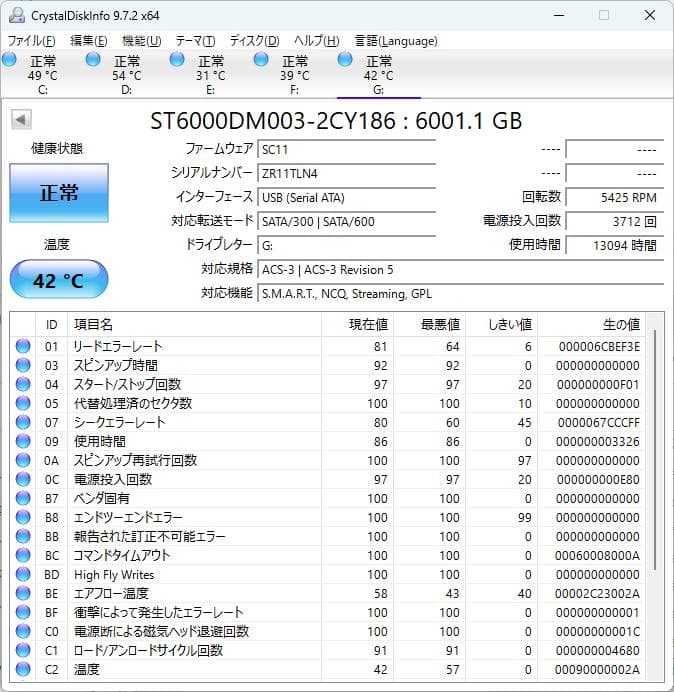
Task: Click status orb for attribute 09 power-on hours
Action: (23, 441)
